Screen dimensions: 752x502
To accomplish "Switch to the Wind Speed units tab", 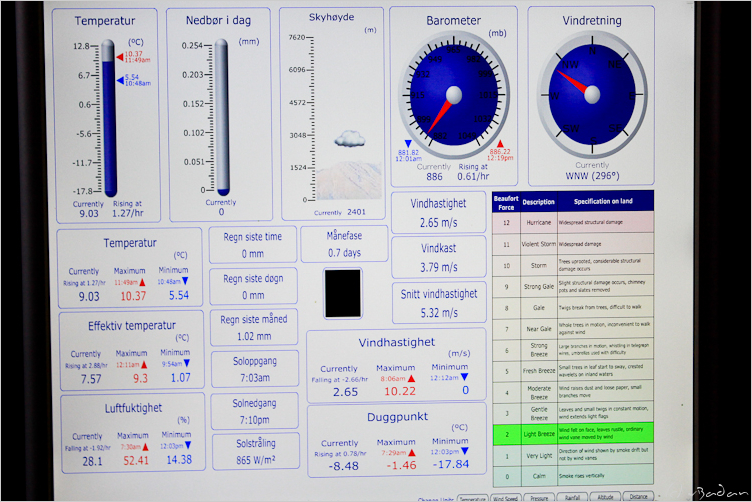I will (x=506, y=497).
